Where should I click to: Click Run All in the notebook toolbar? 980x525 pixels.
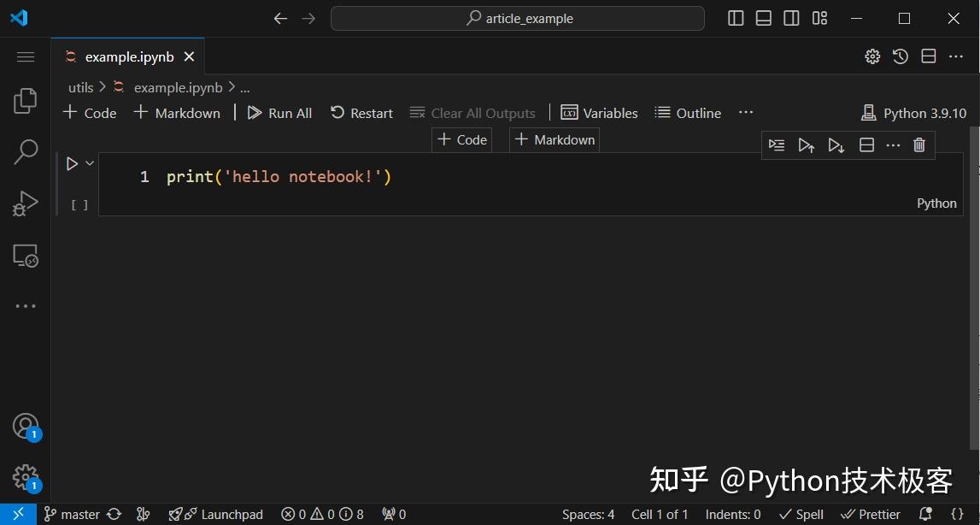pos(279,112)
